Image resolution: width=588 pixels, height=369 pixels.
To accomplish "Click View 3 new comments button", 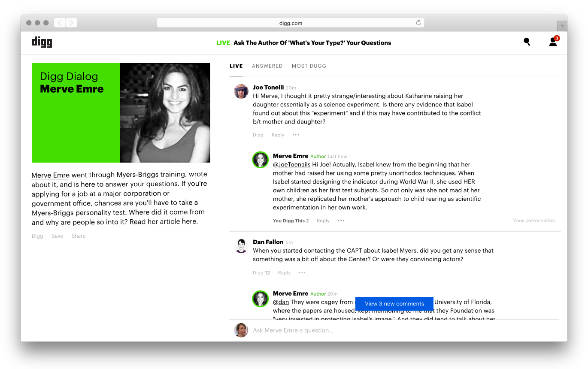I will 394,303.
